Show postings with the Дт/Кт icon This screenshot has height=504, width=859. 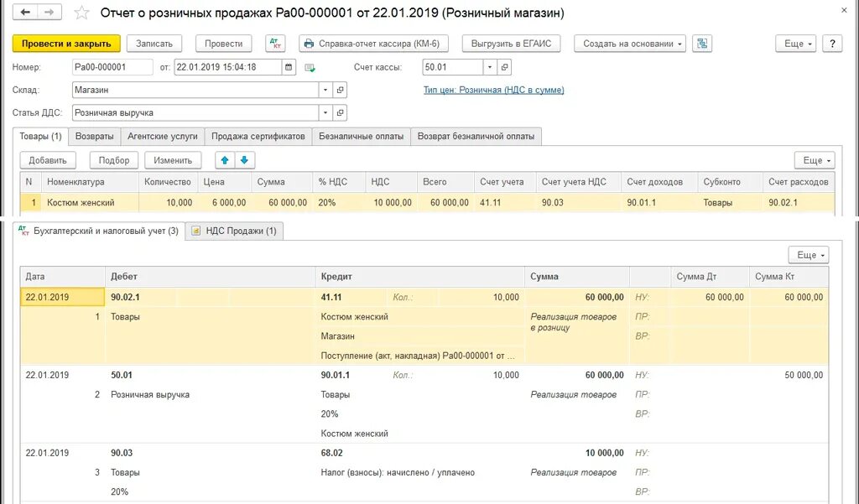[275, 44]
